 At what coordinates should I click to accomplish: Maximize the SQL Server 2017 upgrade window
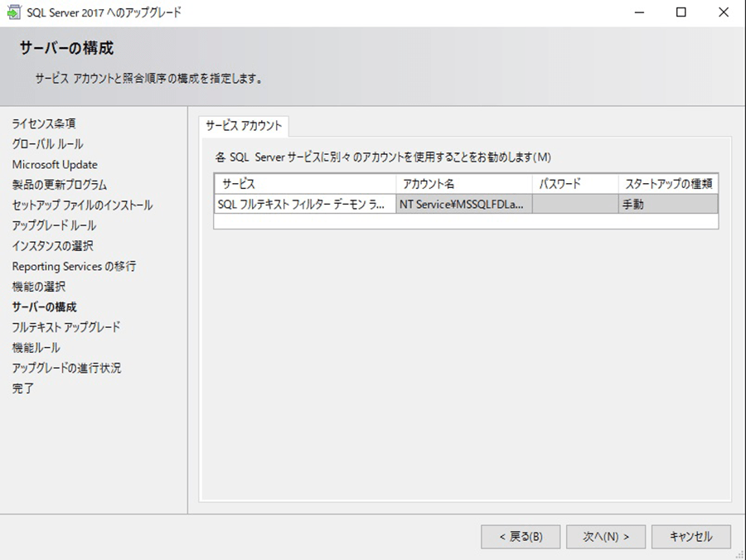tap(681, 12)
